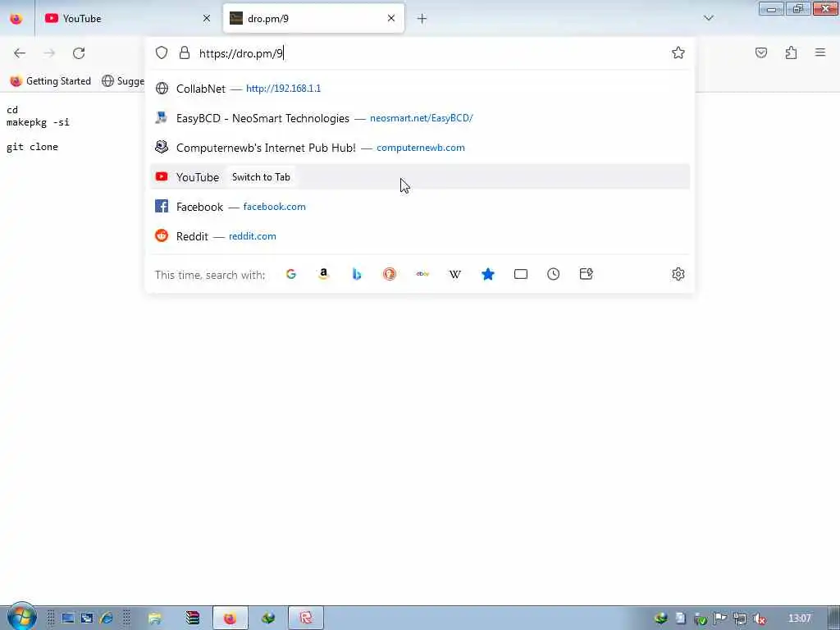Search history via the clock icon

tap(554, 274)
